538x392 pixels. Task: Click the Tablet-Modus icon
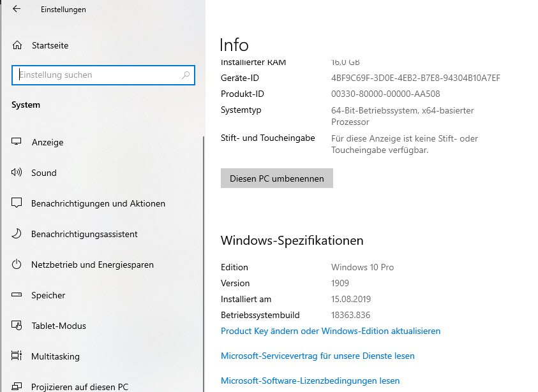tap(17, 326)
